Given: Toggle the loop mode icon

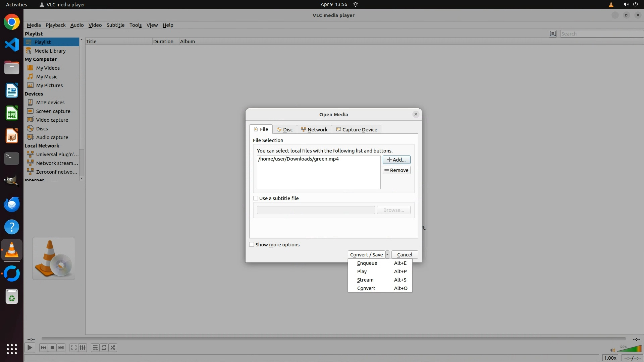Looking at the screenshot, I should pyautogui.click(x=104, y=348).
